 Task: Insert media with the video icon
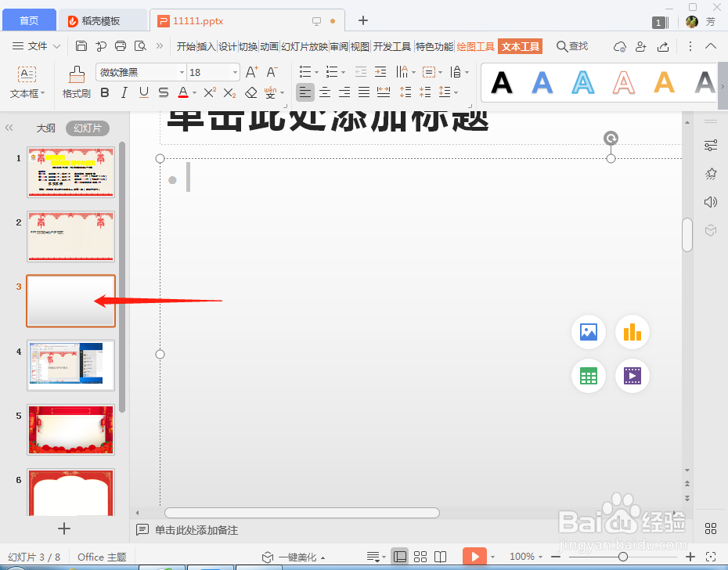click(x=632, y=376)
